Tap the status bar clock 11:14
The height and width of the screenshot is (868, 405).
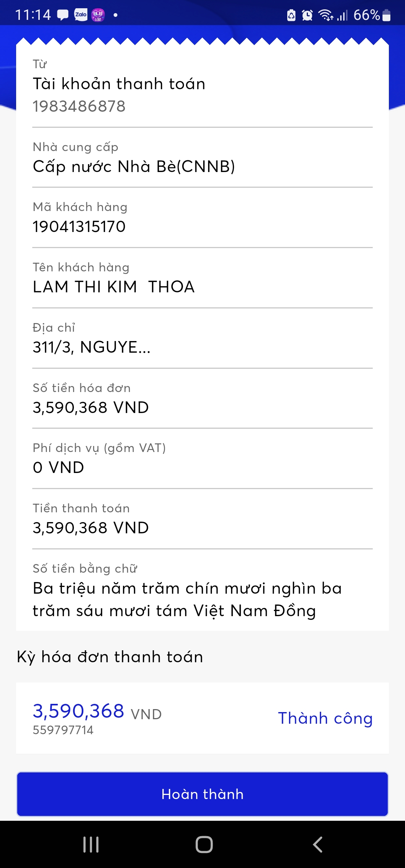coord(33,15)
